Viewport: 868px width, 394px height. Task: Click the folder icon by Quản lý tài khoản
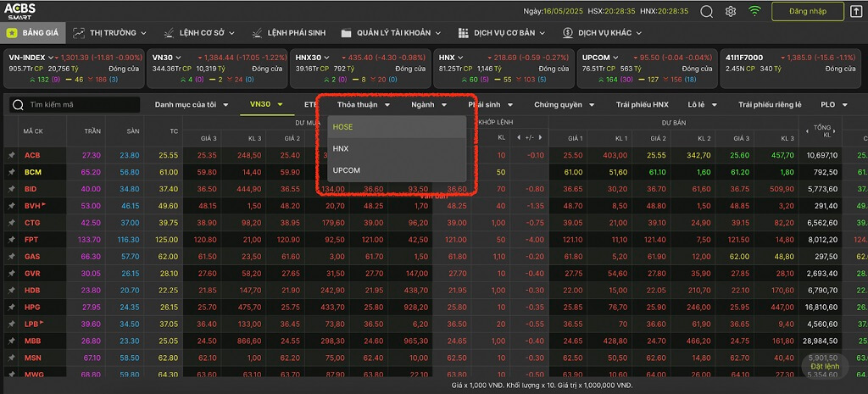click(347, 33)
